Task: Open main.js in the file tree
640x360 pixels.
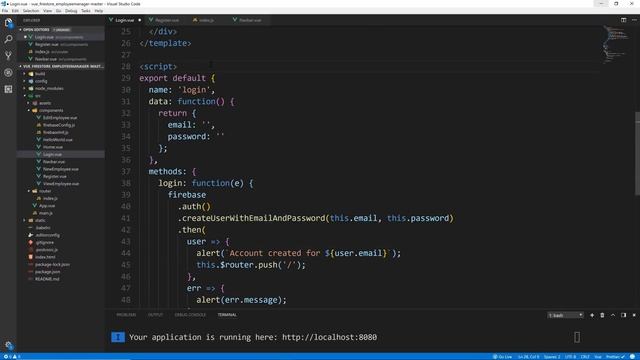Action: (45, 213)
